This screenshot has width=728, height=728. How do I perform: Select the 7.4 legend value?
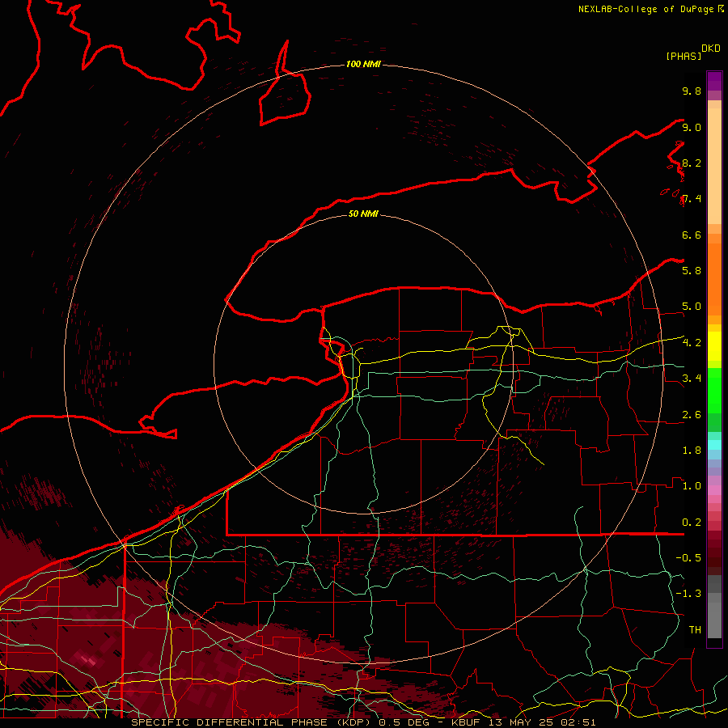tap(692, 199)
